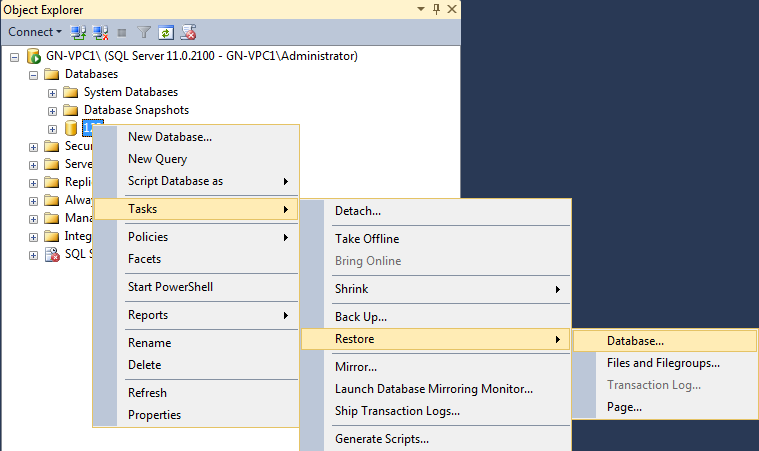Viewport: 759px width, 451px height.
Task: Click the Filter funnel toolbar icon
Action: 142,32
